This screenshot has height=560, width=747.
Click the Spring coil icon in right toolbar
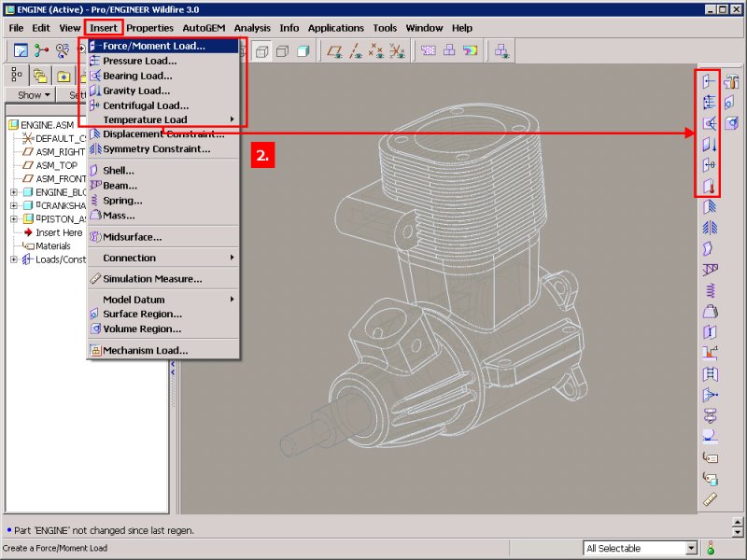click(710, 290)
